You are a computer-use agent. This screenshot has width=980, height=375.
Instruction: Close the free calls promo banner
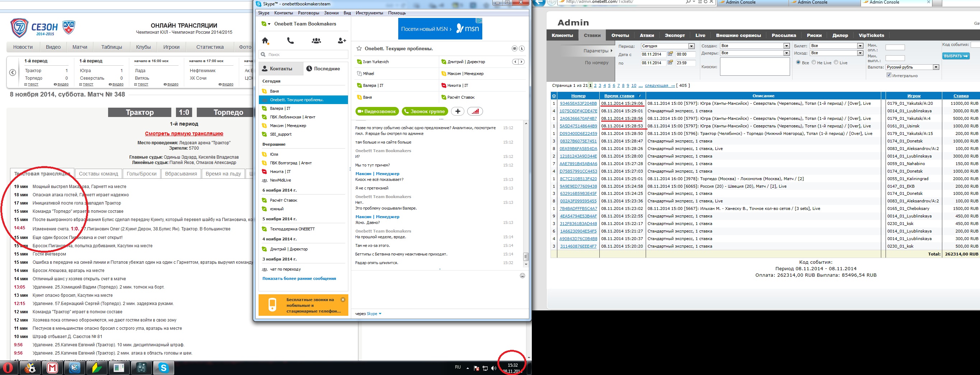coord(343,300)
